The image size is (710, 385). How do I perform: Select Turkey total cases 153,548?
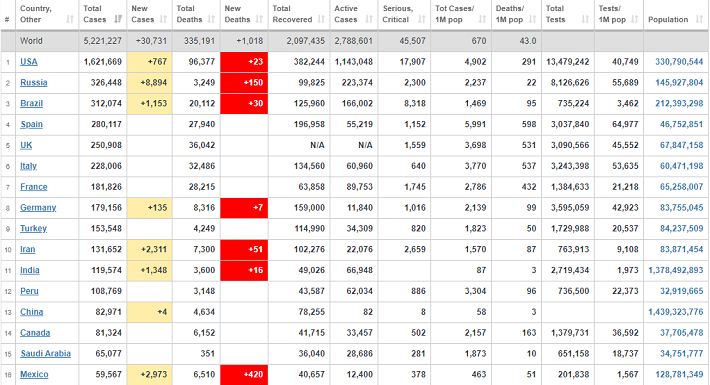tap(106, 228)
